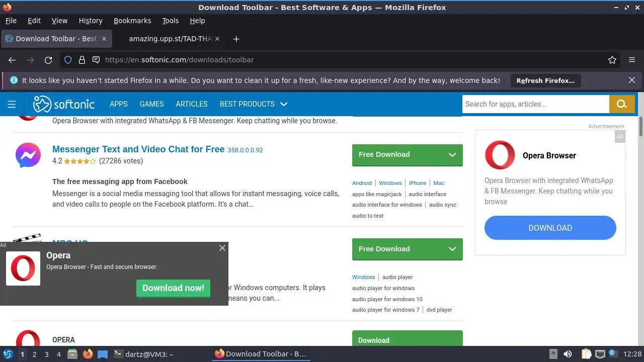Click the volume speaker tray icon

(x=568, y=354)
